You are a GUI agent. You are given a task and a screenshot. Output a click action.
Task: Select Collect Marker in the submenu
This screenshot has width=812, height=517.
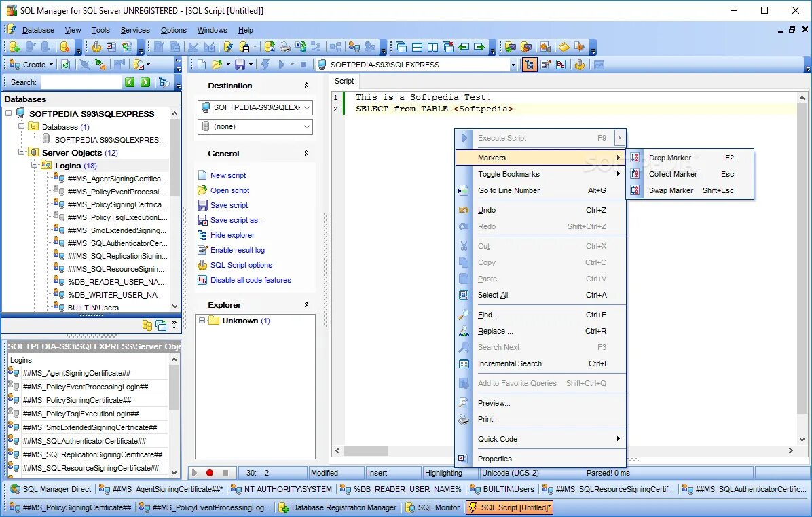[690, 174]
